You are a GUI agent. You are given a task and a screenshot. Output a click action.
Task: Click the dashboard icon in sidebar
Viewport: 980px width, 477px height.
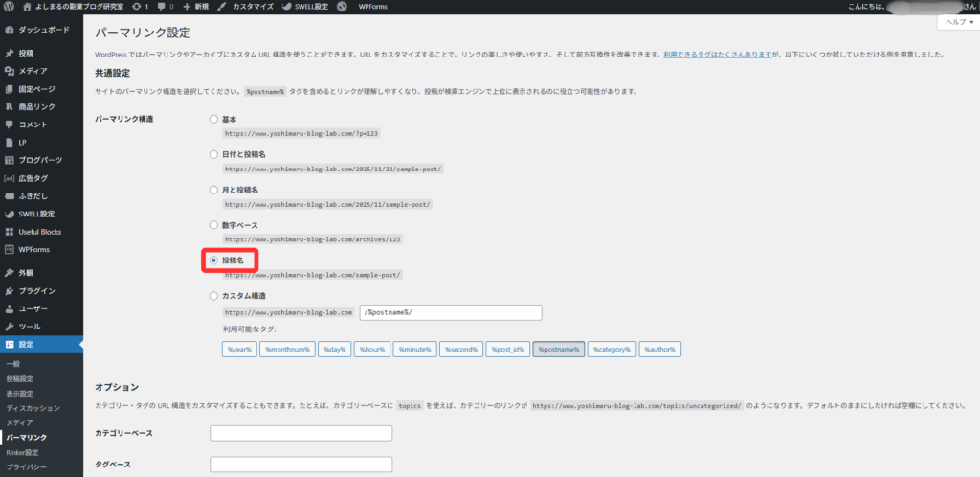point(9,31)
